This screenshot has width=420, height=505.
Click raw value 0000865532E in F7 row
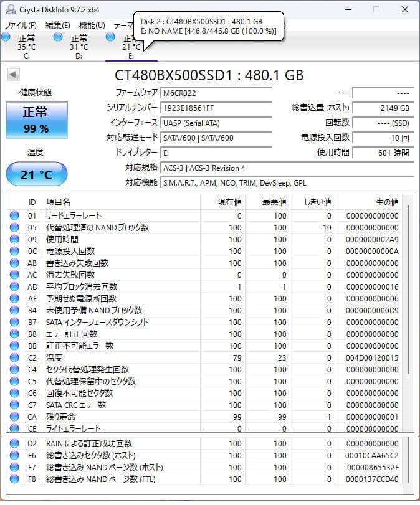tap(373, 467)
